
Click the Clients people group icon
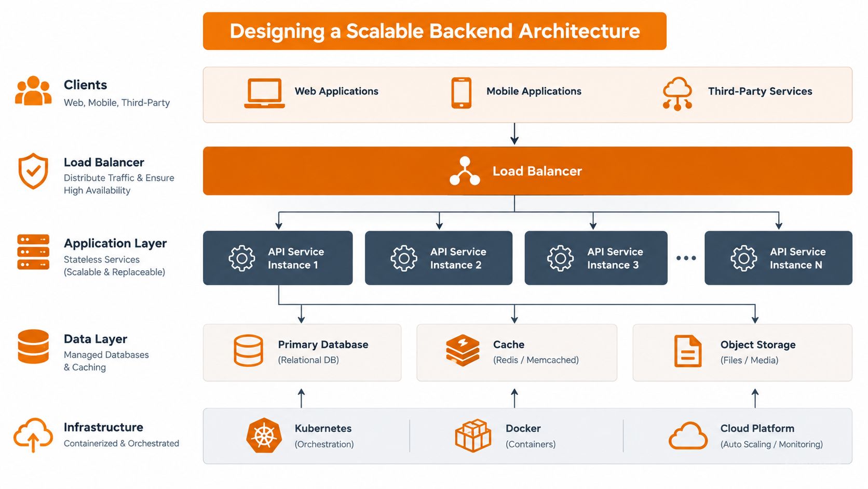tap(33, 91)
